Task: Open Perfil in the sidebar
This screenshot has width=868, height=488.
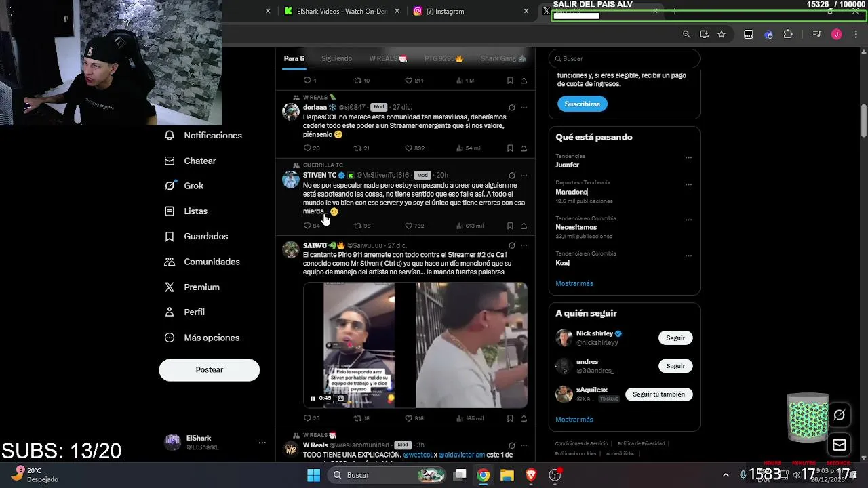Action: pyautogui.click(x=185, y=312)
